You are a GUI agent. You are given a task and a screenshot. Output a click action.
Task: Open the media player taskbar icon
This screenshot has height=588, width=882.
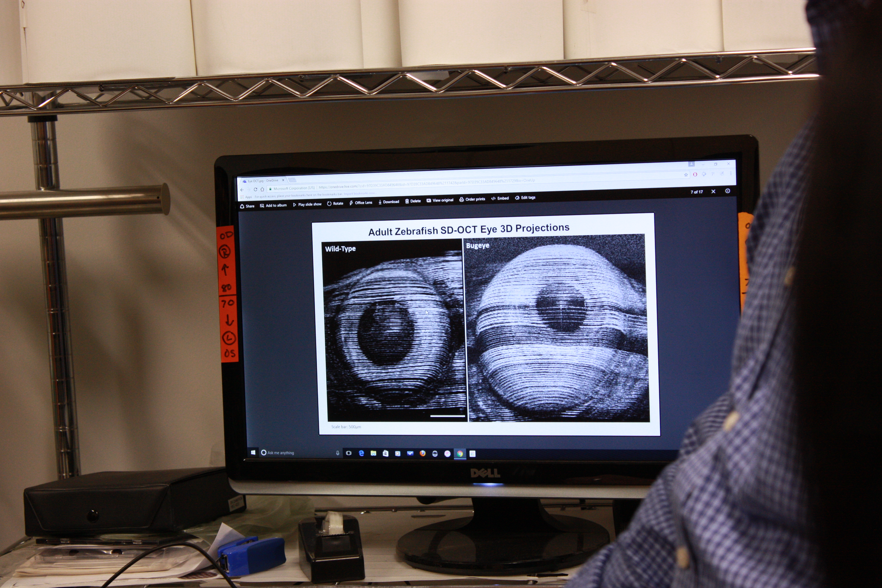(398, 453)
